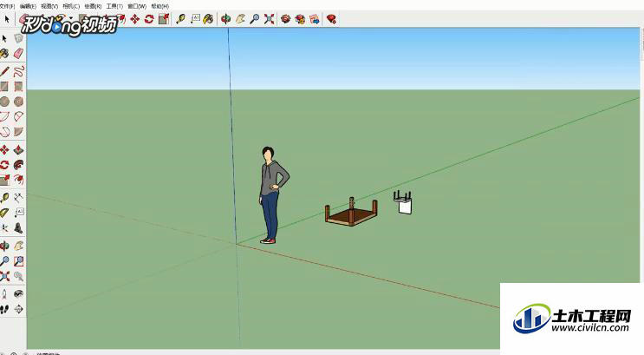
Task: Pick Tape Measure tool in top toolbar
Action: click(180, 19)
